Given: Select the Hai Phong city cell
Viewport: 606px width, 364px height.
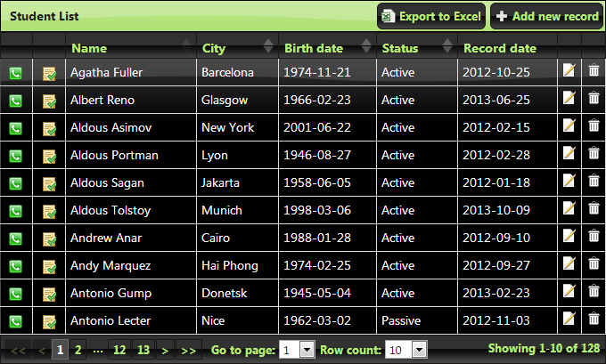Looking at the screenshot, I should pos(238,265).
